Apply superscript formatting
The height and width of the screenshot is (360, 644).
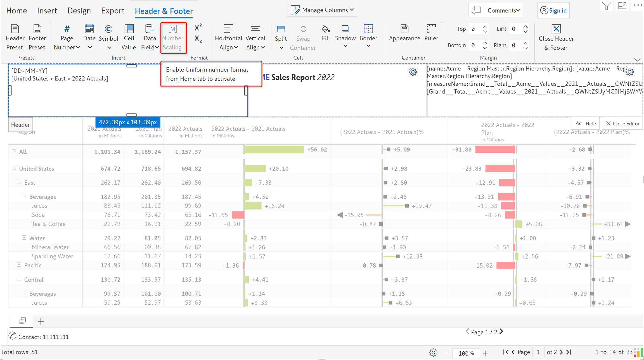pyautogui.click(x=198, y=28)
